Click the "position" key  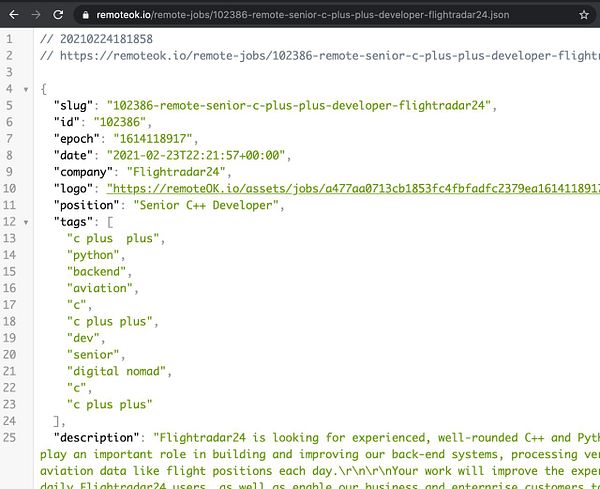pyautogui.click(x=86, y=205)
